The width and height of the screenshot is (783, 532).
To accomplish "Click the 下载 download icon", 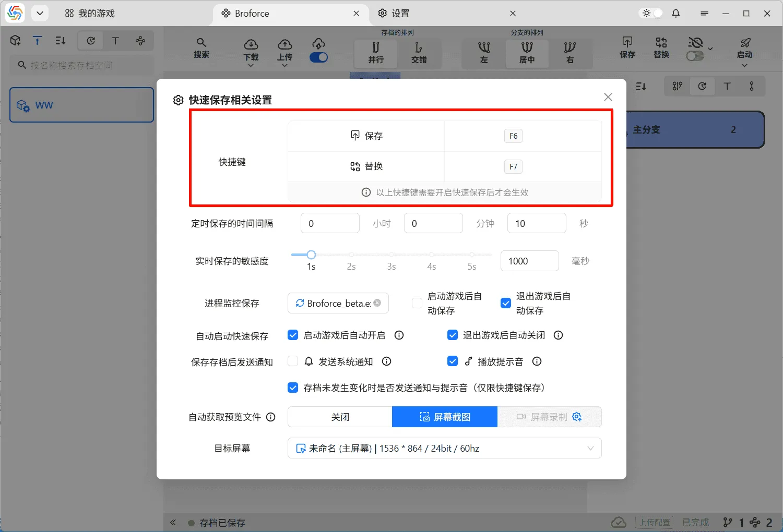I will click(251, 46).
